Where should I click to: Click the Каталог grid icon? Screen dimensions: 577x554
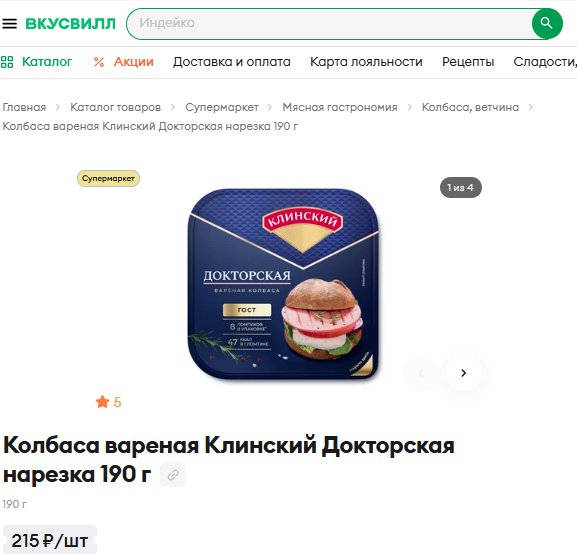click(x=7, y=61)
